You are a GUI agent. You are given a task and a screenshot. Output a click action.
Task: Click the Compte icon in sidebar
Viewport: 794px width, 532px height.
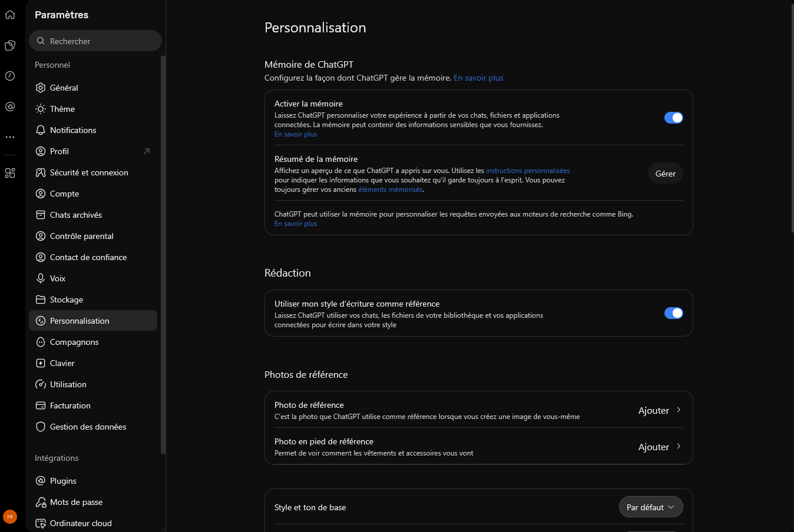tap(41, 194)
